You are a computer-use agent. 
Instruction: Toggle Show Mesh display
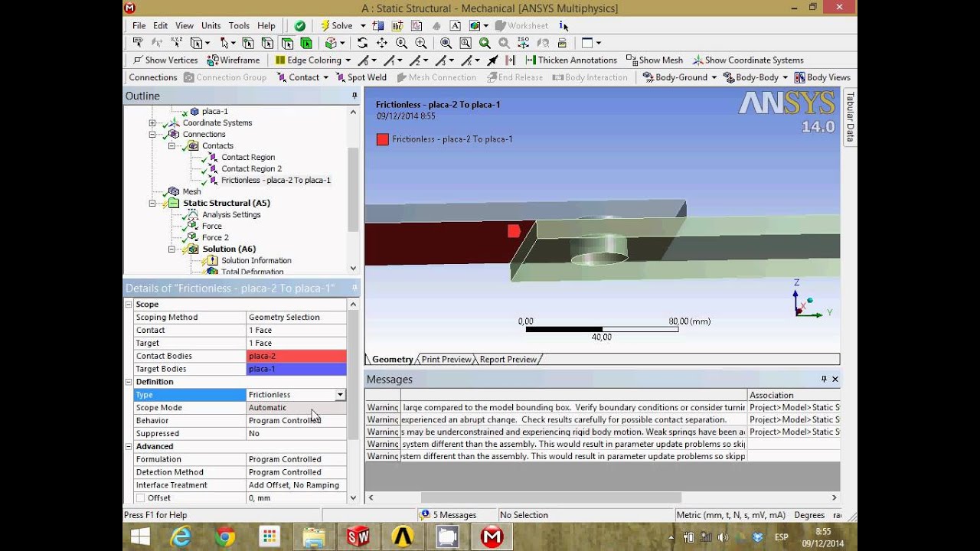[x=655, y=60]
